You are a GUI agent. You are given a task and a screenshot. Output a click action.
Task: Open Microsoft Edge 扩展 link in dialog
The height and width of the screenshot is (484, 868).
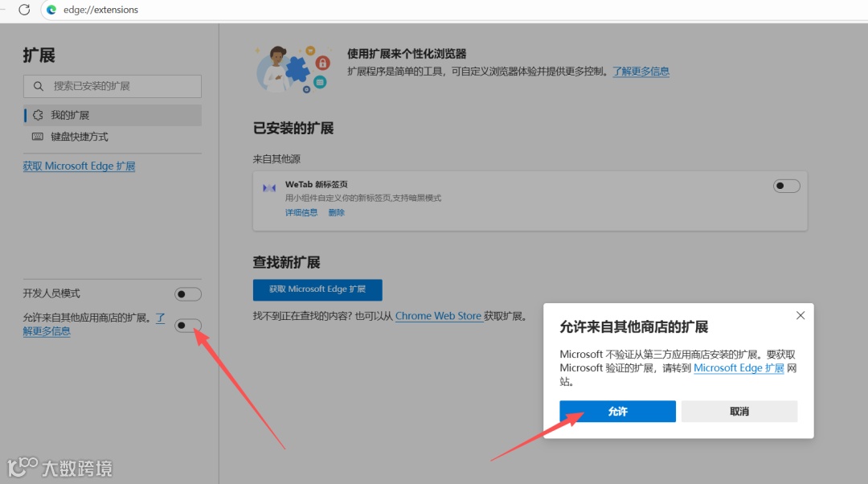click(739, 368)
